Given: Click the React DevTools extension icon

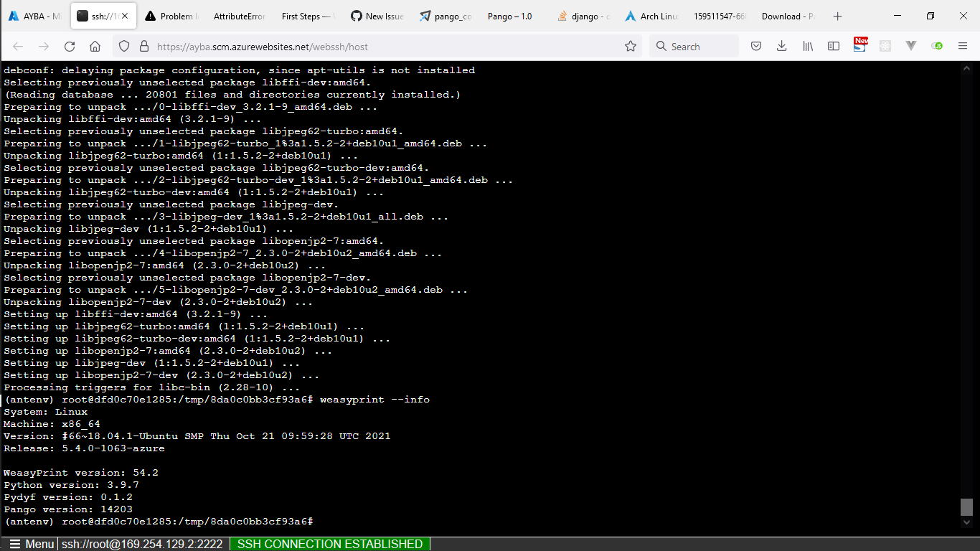Looking at the screenshot, I should 885,46.
